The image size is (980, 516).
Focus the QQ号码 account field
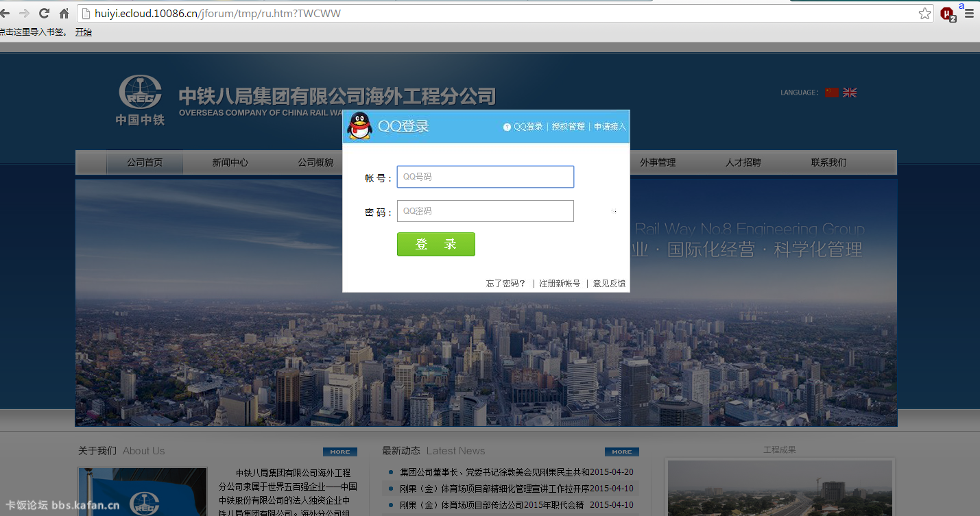pyautogui.click(x=486, y=177)
